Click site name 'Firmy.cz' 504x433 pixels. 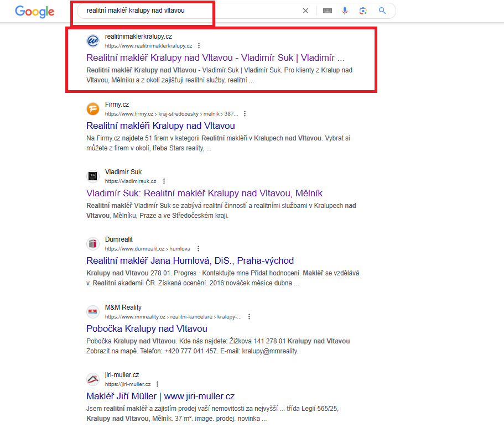(117, 105)
